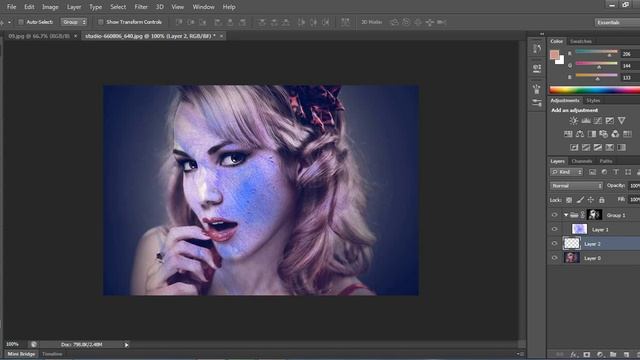Open the Auto-Select Group dropdown
The image size is (640, 360).
(74, 22)
